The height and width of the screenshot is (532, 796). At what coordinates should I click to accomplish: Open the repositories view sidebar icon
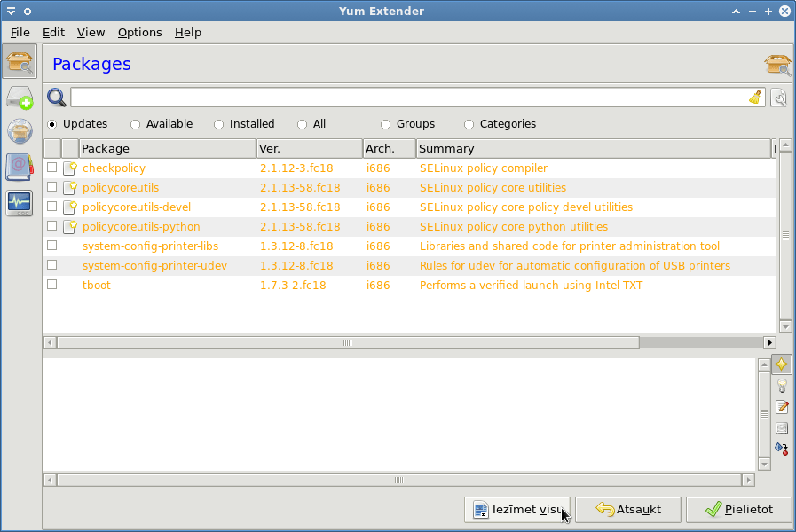tap(20, 132)
